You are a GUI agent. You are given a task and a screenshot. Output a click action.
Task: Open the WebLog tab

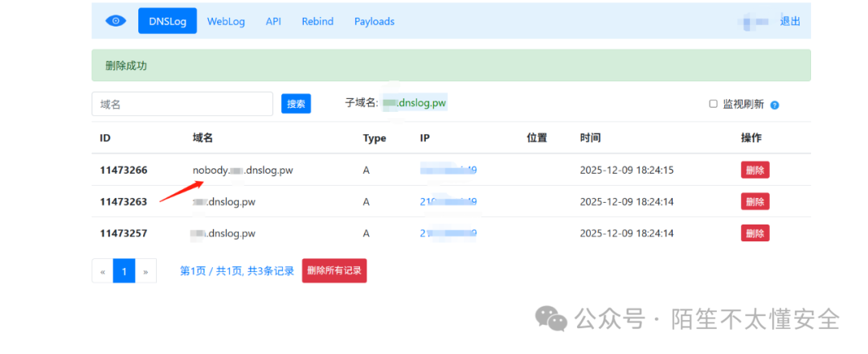pos(226,21)
